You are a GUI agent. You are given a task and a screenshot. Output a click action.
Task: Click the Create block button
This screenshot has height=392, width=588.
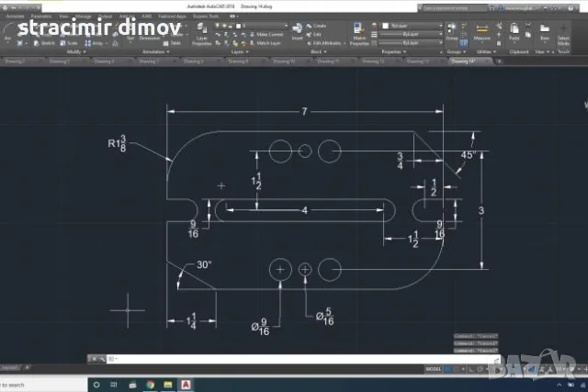point(316,26)
